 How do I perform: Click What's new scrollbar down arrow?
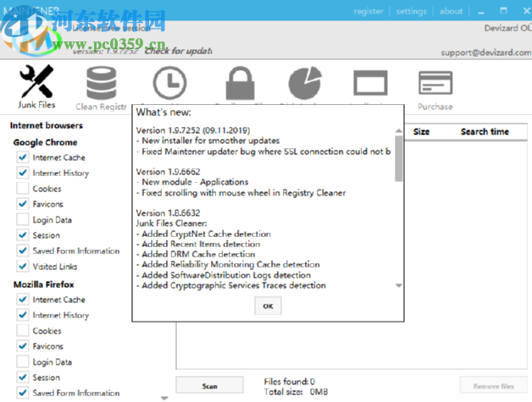(x=399, y=285)
